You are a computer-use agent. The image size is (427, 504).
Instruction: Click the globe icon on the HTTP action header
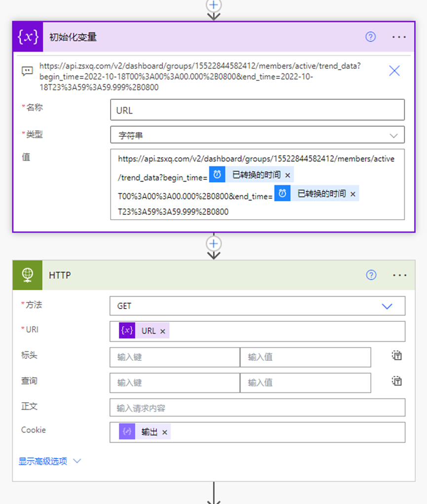[28, 275]
